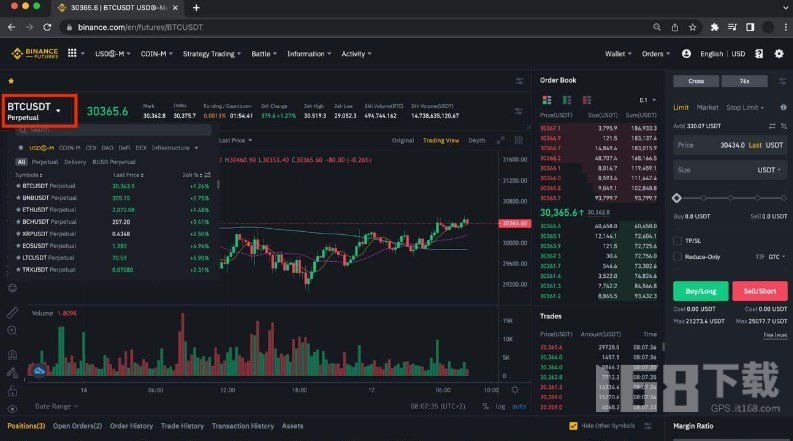Click the transfer arrows icon by Avbl

[x=772, y=126]
